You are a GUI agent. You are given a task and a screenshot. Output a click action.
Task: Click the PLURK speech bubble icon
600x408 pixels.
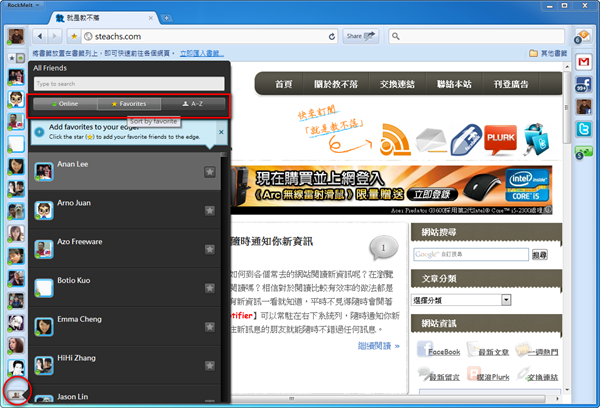point(501,139)
